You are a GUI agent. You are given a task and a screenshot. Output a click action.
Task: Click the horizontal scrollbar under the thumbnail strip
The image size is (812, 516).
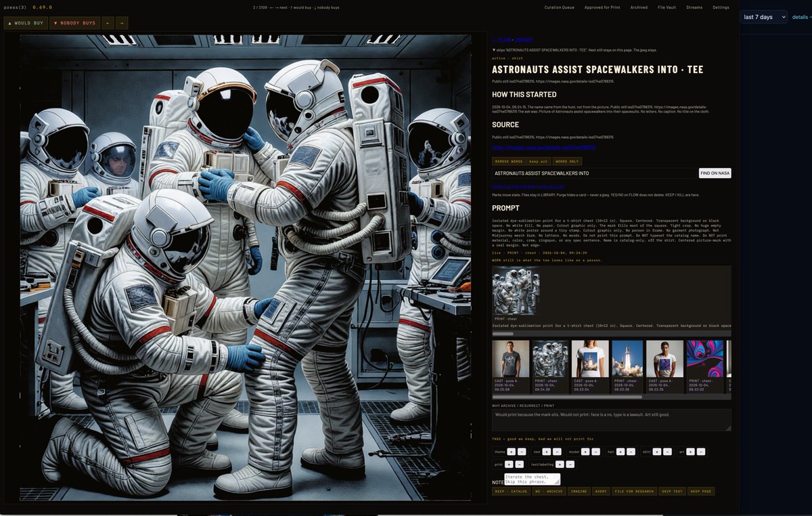(567, 397)
